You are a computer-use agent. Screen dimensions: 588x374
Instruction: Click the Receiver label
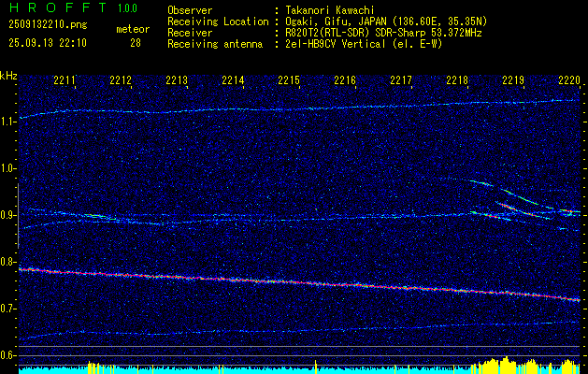pyautogui.click(x=190, y=33)
